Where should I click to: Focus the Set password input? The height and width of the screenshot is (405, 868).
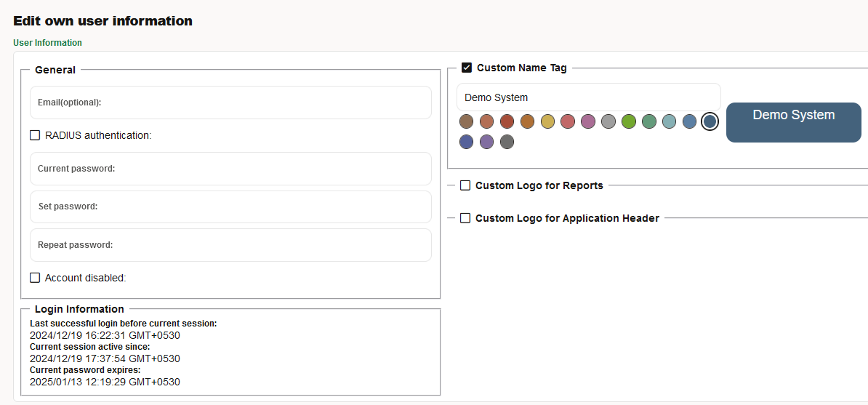pos(230,206)
